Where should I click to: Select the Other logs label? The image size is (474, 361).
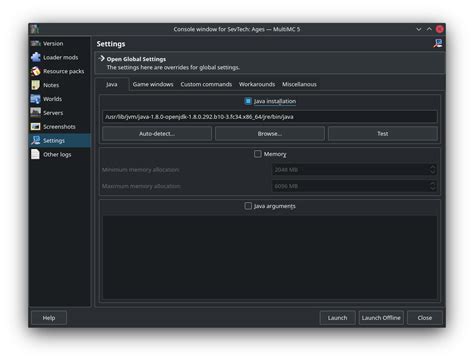click(57, 154)
